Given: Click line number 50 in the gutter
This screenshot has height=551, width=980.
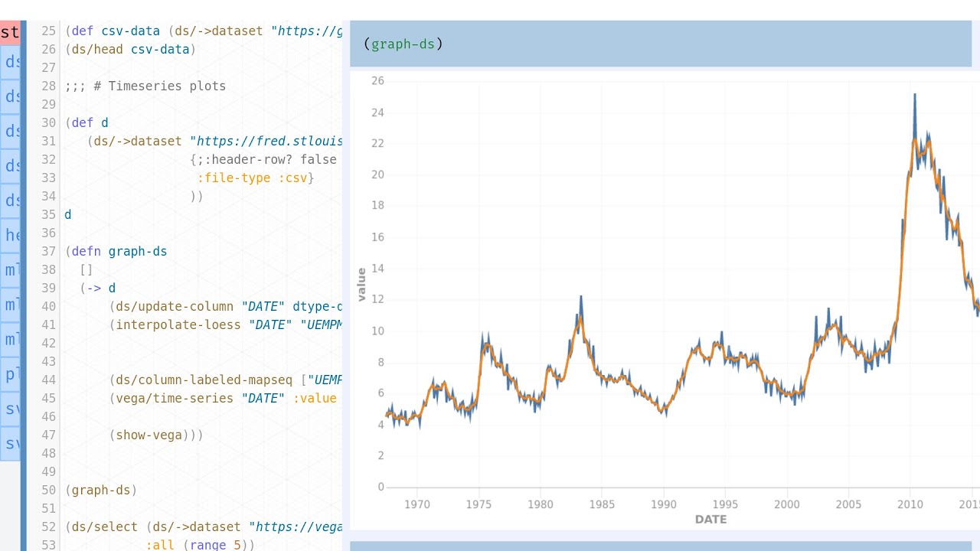Looking at the screenshot, I should click(x=48, y=490).
